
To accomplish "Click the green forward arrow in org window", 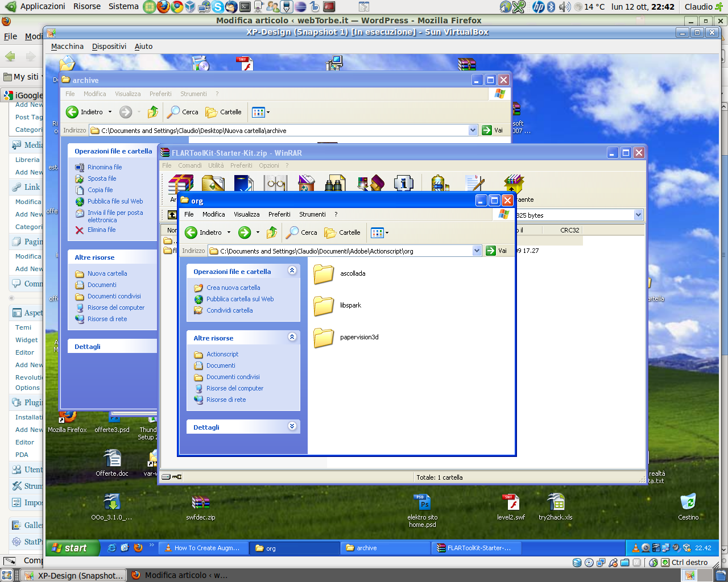I will [x=245, y=232].
